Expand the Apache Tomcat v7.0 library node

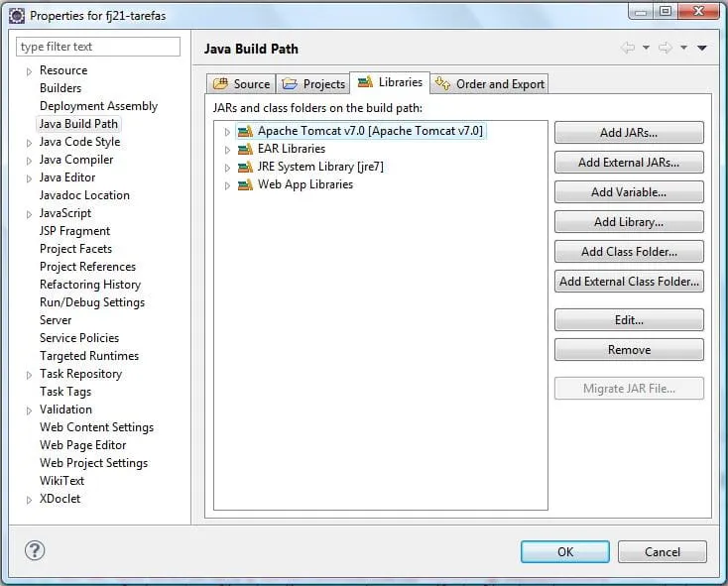click(227, 132)
